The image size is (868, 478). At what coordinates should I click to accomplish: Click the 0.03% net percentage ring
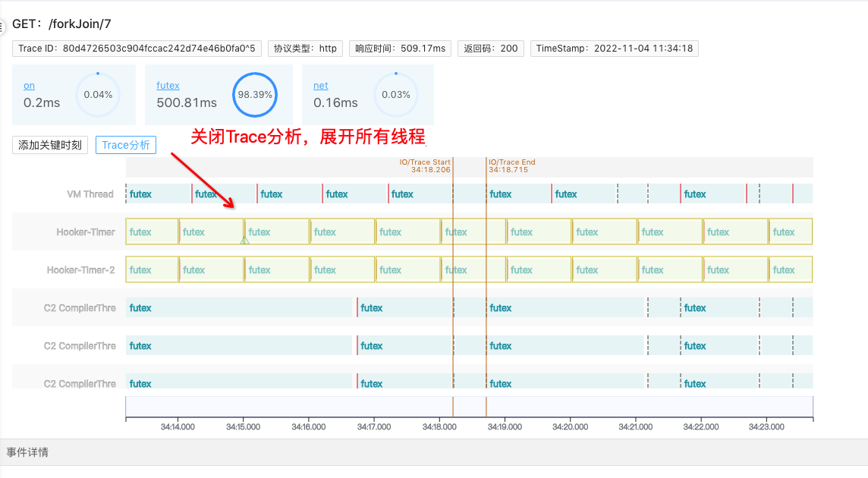(395, 96)
